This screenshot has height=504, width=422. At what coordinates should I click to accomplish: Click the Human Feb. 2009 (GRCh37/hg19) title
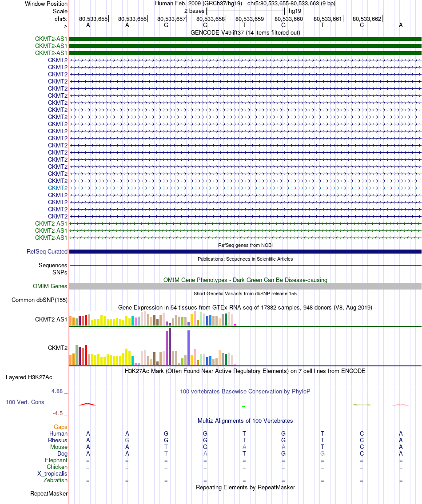click(x=199, y=4)
